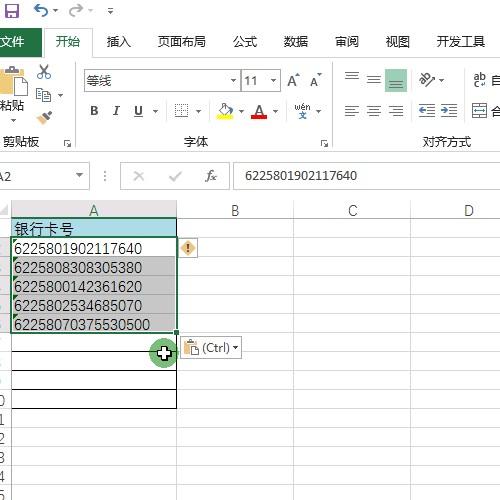This screenshot has width=500, height=500.
Task: Click the Copy icon
Action: [x=43, y=95]
